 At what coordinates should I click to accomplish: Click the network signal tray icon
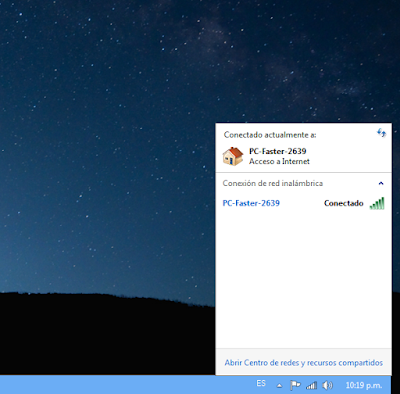[x=311, y=386]
